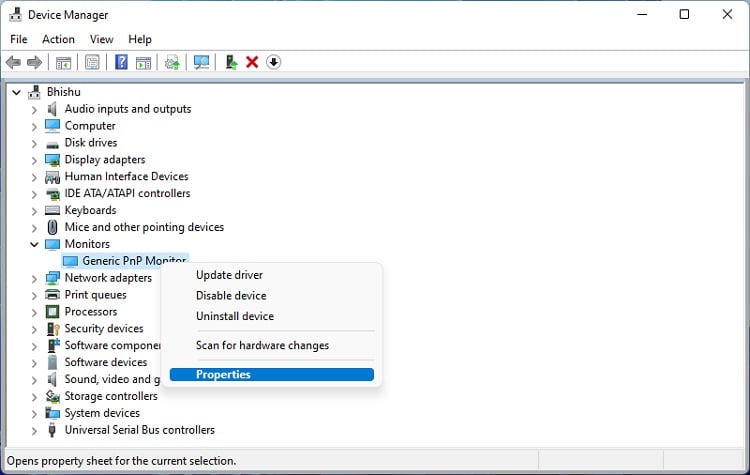Screen dimensions: 750x475
Task: Minimize the Device Manager window
Action: (x=642, y=14)
